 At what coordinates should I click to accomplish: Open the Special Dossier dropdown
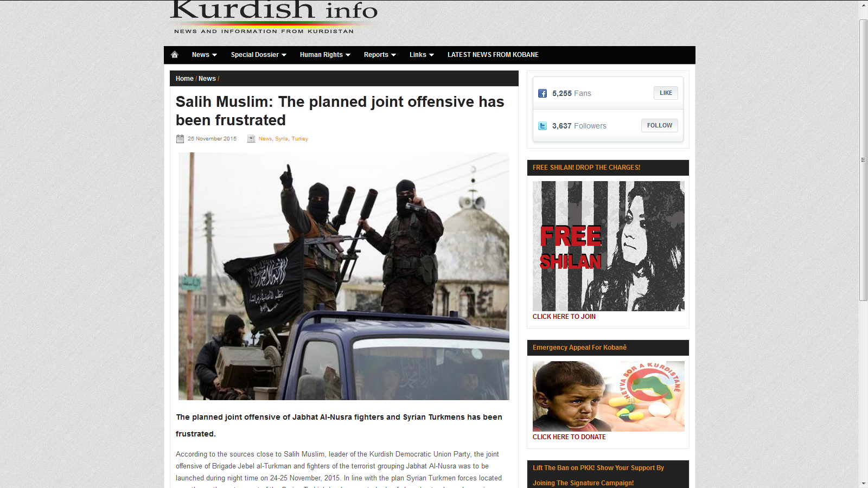click(x=258, y=55)
